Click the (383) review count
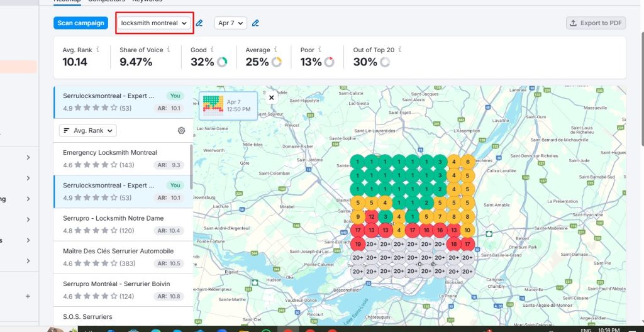 [x=127, y=264]
